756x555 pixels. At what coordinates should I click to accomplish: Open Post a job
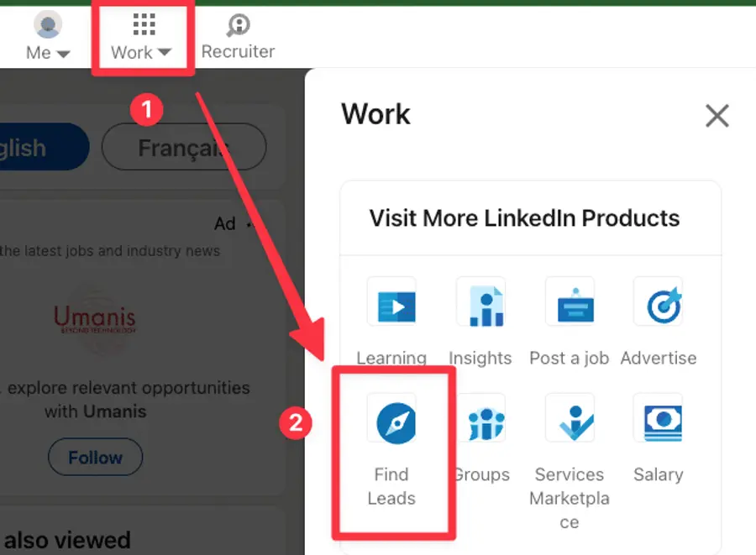click(570, 303)
